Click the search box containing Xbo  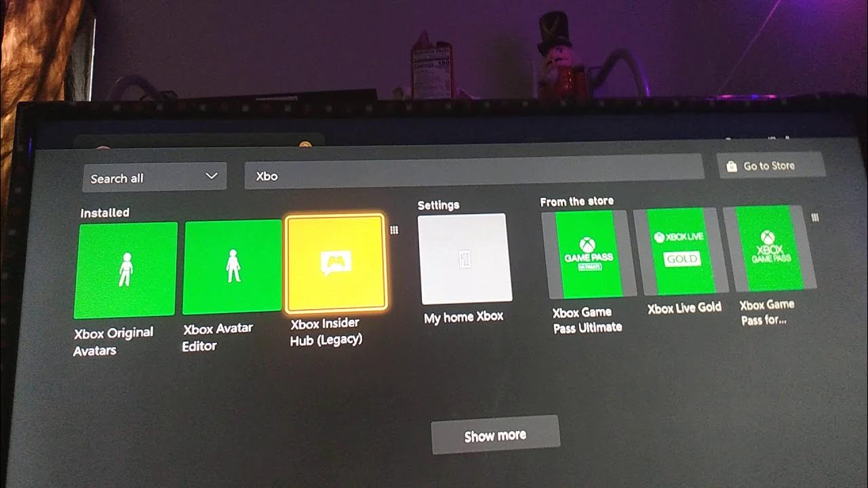pyautogui.click(x=474, y=171)
